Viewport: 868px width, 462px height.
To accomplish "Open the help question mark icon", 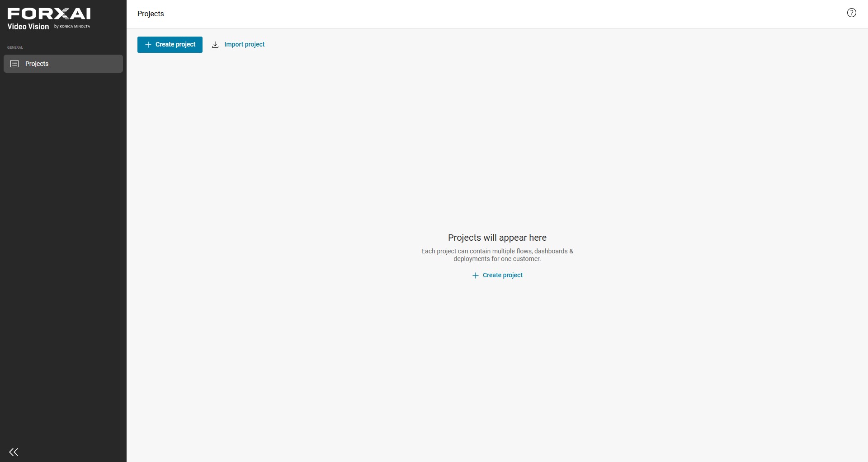I will [x=851, y=13].
